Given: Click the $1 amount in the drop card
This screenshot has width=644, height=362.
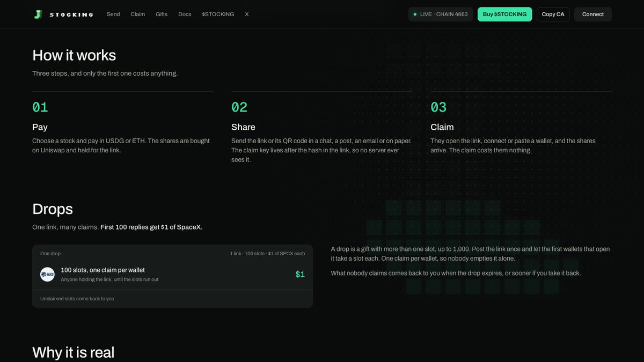Looking at the screenshot, I should (x=300, y=274).
